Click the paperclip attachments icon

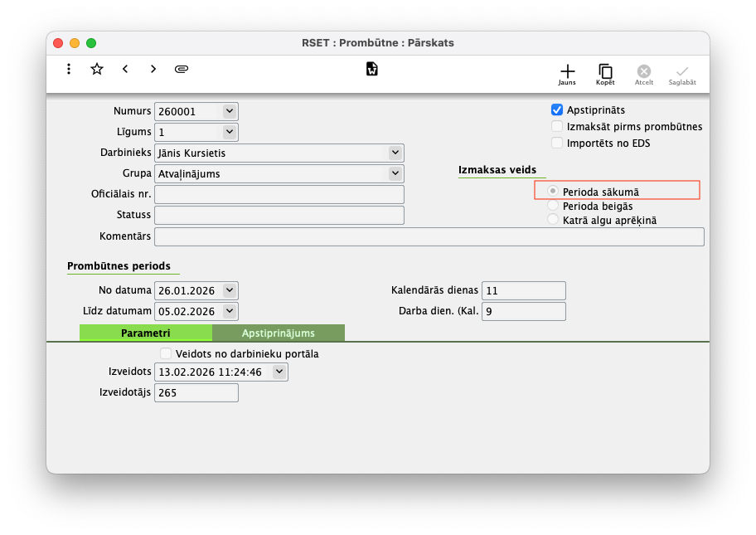(182, 69)
